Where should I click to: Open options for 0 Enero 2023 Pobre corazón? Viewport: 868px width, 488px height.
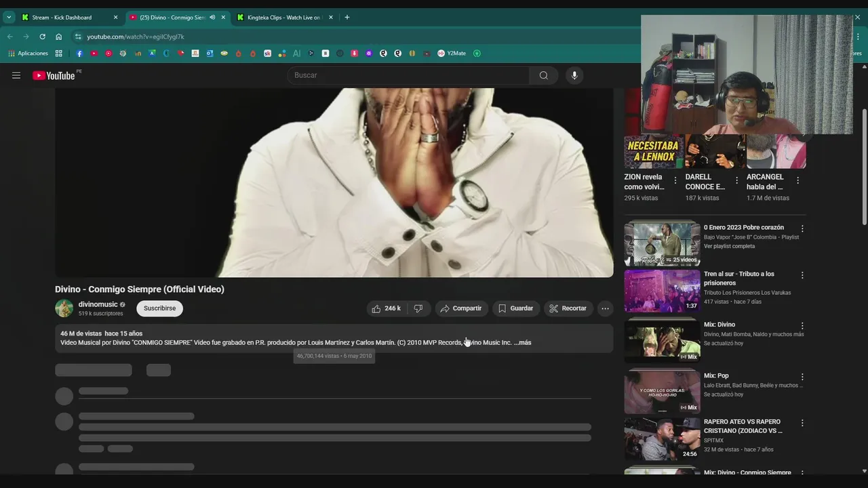coord(802,229)
